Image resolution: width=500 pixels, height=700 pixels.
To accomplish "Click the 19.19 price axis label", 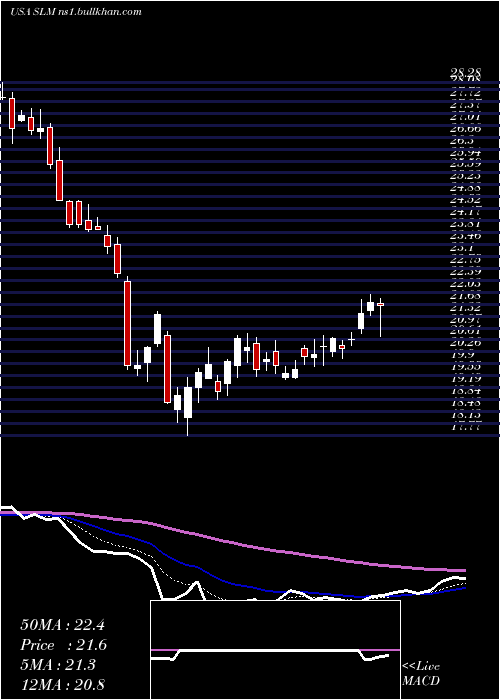I will point(465,379).
